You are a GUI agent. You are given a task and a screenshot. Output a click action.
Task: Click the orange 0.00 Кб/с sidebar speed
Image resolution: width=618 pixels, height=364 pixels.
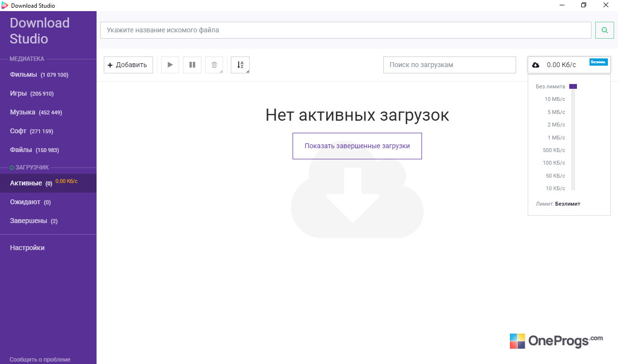click(67, 182)
